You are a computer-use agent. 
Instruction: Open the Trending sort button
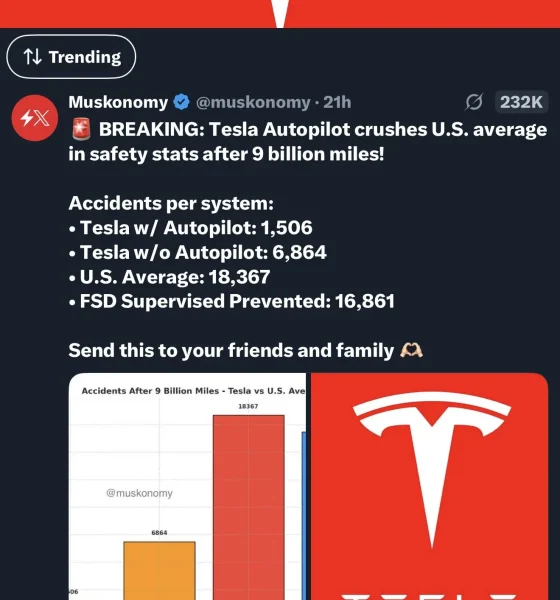(71, 57)
